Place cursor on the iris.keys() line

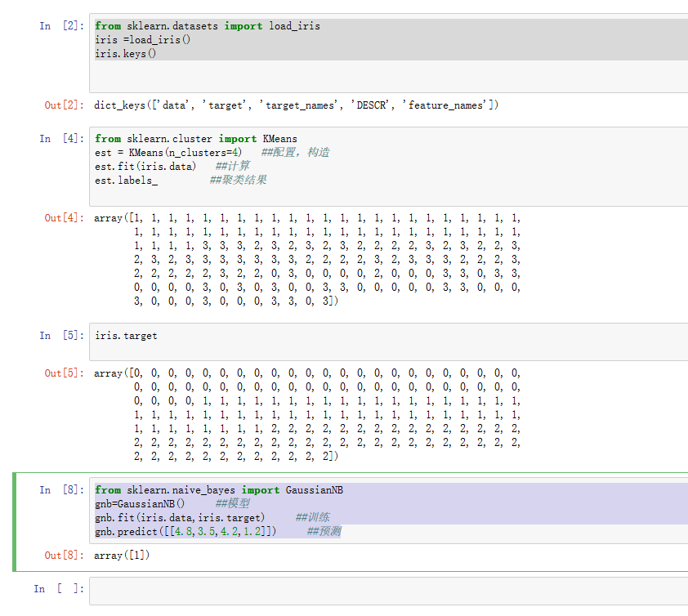[x=125, y=53]
